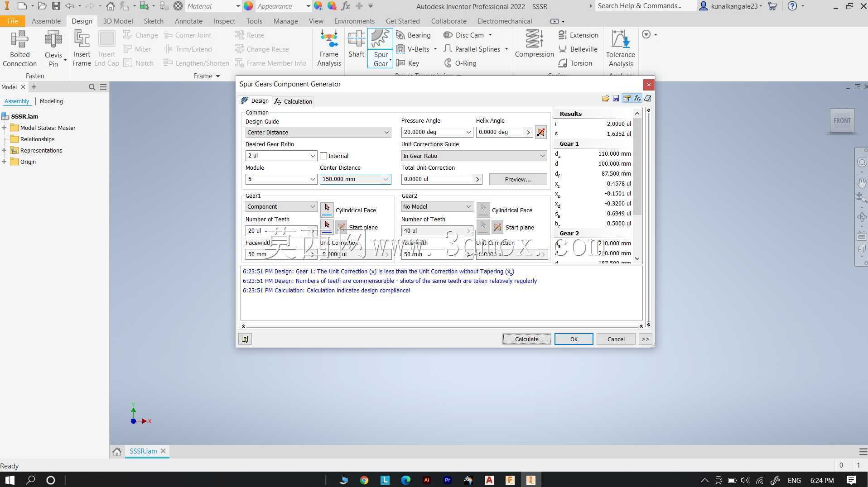Open Google Chrome from taskbar
Screen dimensions: 868x487
[364, 480]
